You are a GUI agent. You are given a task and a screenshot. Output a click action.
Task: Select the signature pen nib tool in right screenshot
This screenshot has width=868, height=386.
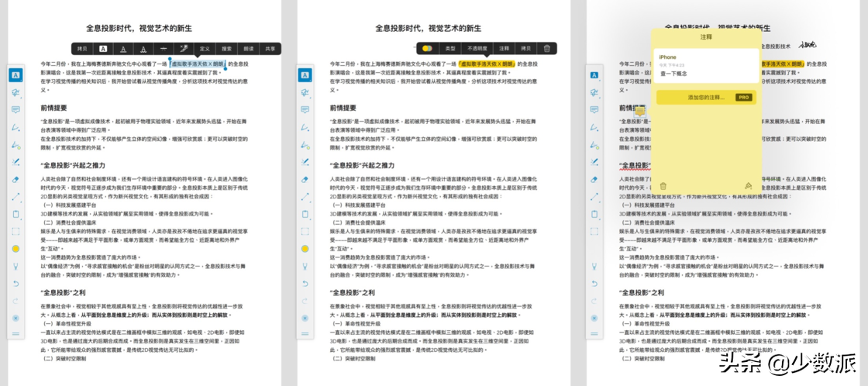[594, 266]
